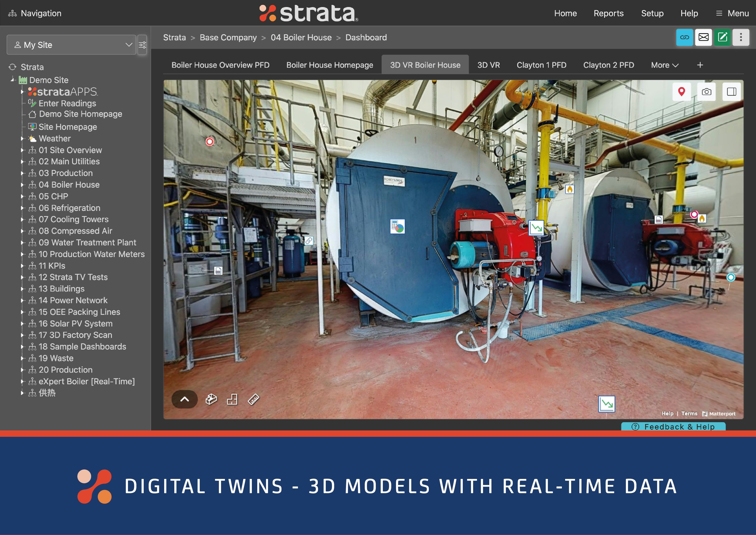Viewport: 756px width, 535px height.
Task: Click the trend chart tag on the floor
Action: pyautogui.click(x=606, y=404)
